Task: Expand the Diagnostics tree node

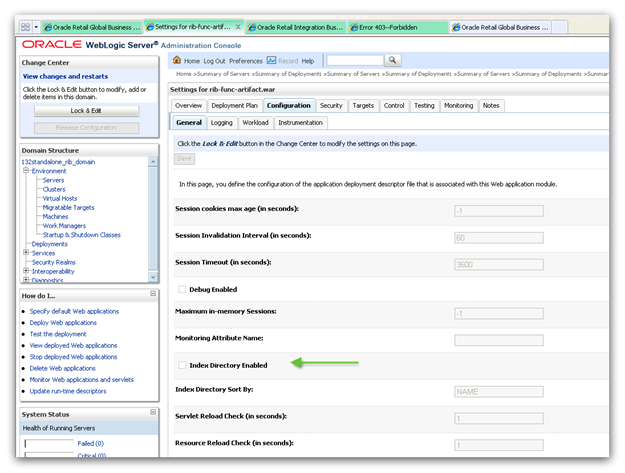Action: pyautogui.click(x=26, y=280)
